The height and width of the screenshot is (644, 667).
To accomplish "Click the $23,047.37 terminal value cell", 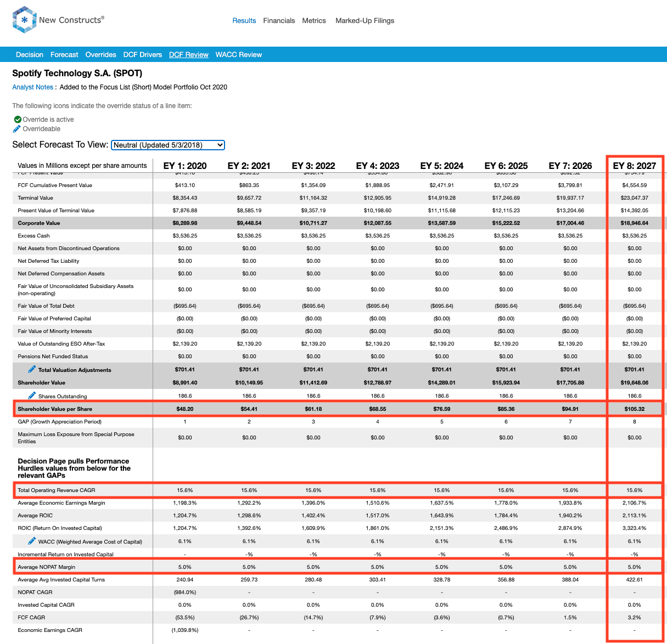I will tap(635, 198).
